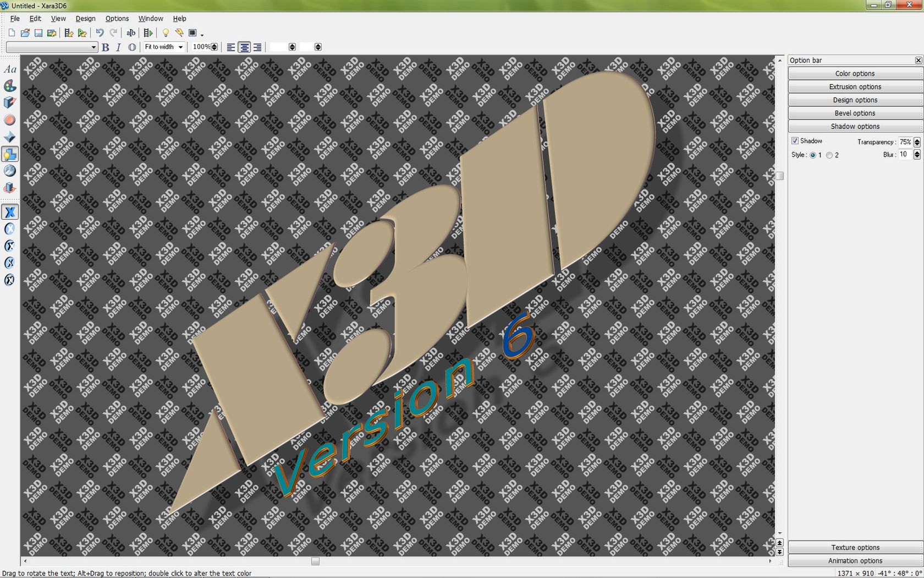Choose the fourth X button style
Image resolution: width=924 pixels, height=578 pixels.
point(10,263)
